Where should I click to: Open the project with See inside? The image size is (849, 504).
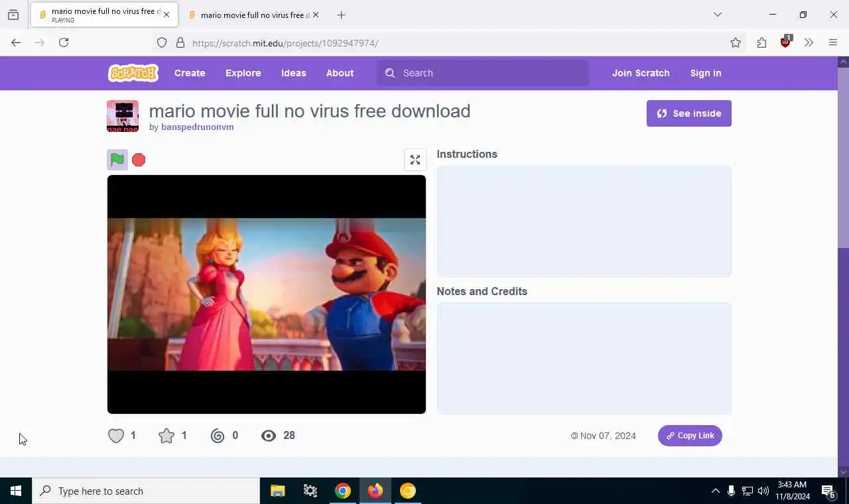coord(689,113)
